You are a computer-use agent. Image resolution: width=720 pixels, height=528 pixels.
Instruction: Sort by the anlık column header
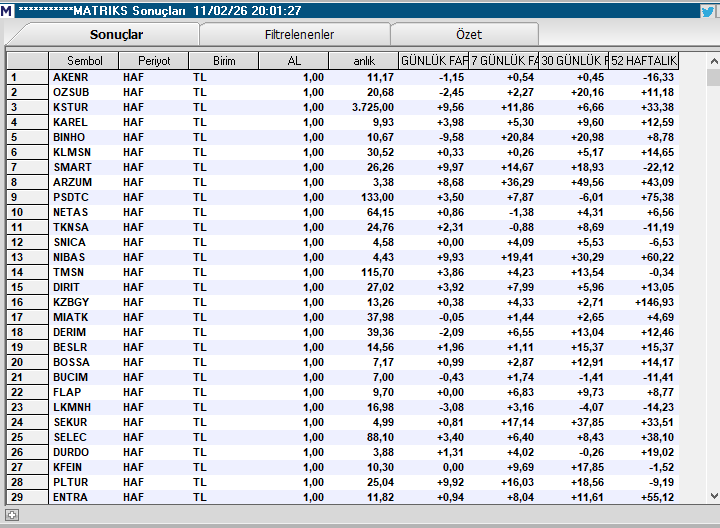coord(364,61)
